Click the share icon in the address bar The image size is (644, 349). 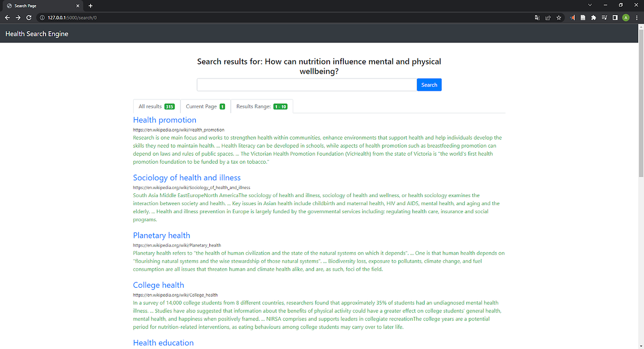coord(548,17)
